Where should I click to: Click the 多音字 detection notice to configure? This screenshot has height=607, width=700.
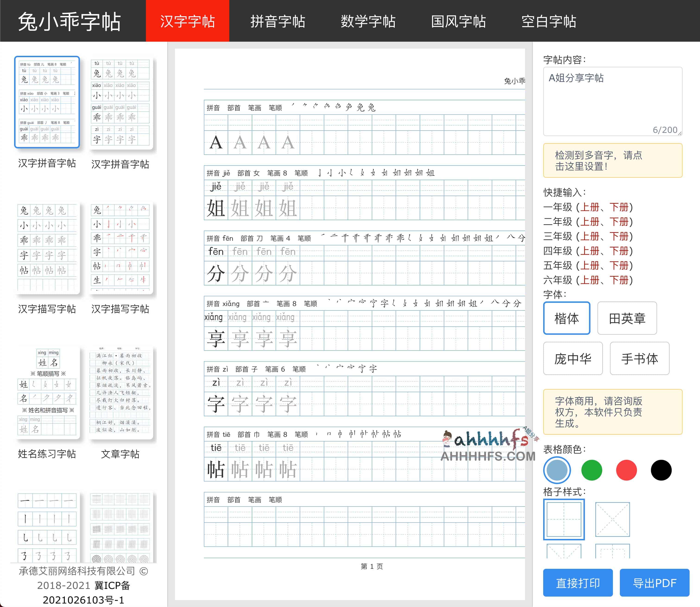(x=612, y=161)
